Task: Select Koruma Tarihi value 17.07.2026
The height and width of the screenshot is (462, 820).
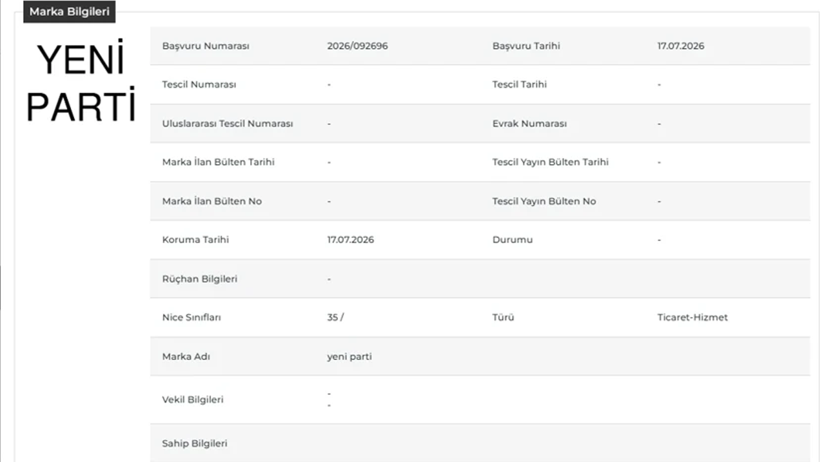Action: click(350, 240)
